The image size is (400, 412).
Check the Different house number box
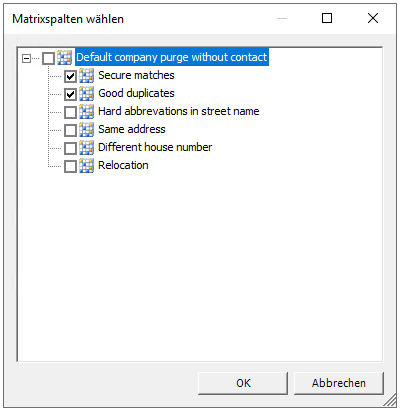pos(70,148)
